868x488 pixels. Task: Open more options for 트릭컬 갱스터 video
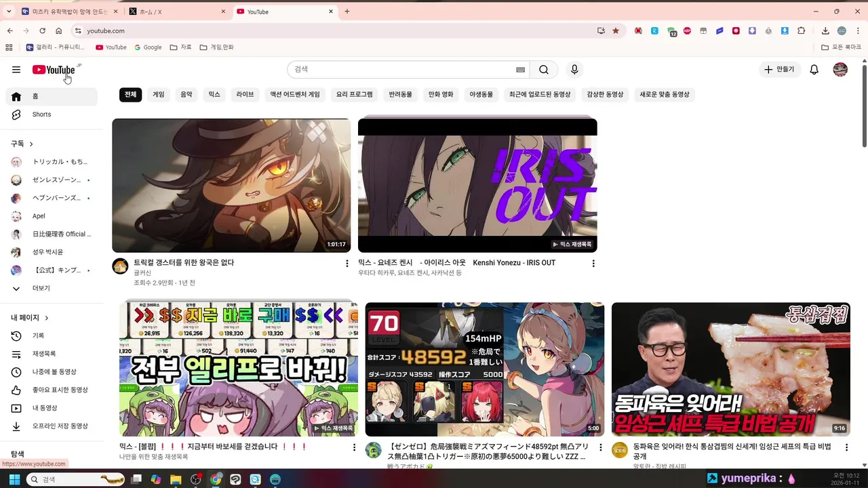347,264
